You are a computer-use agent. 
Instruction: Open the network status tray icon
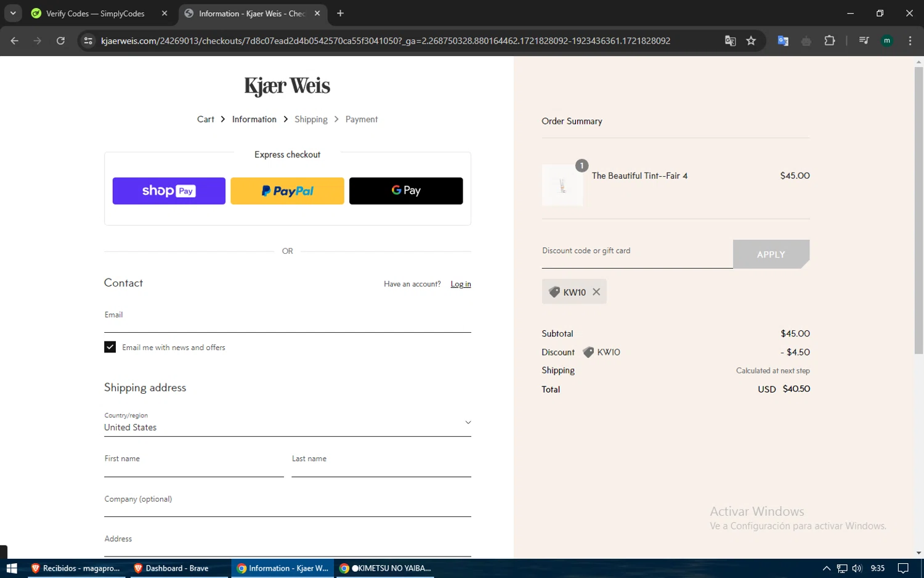[x=842, y=568]
